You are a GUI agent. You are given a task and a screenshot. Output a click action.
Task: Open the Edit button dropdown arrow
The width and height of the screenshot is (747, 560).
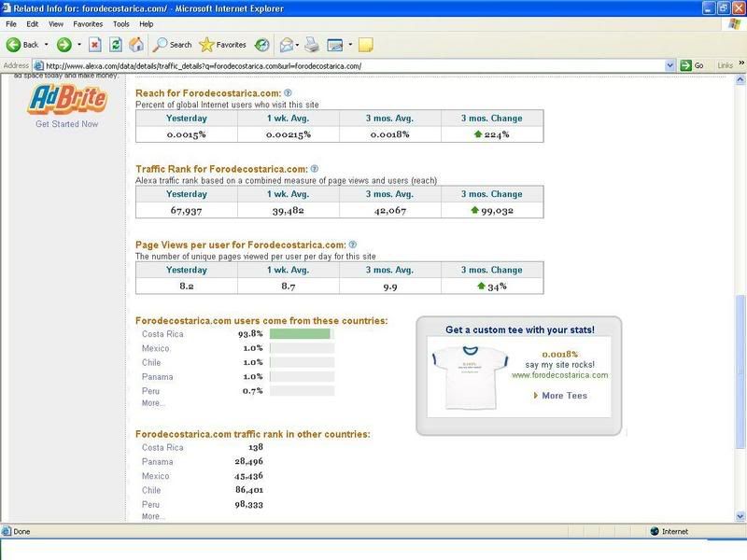(x=350, y=45)
